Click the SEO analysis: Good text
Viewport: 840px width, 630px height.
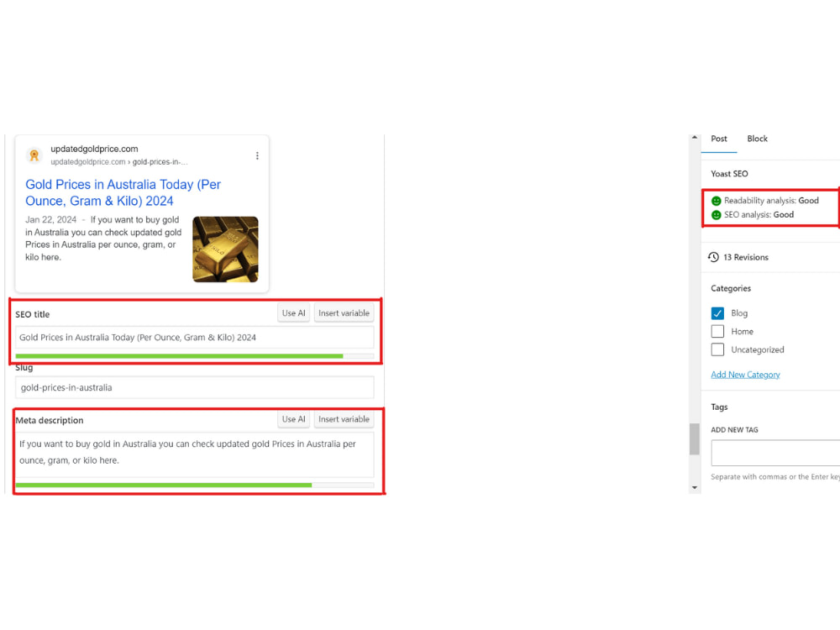point(759,215)
